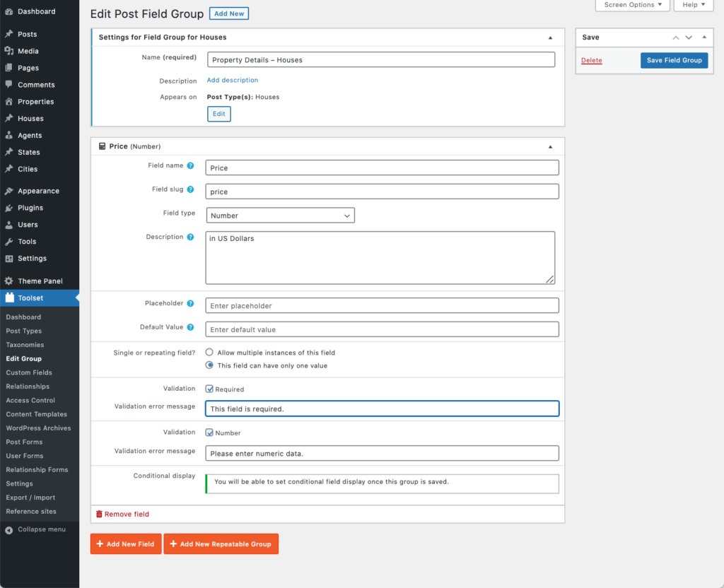Toggle the Number validation checkbox
Image resolution: width=724 pixels, height=588 pixels.
click(x=209, y=433)
